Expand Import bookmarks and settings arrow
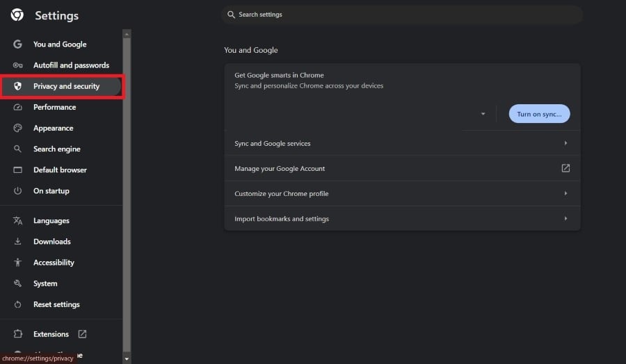Image resolution: width=626 pixels, height=364 pixels. click(x=565, y=219)
